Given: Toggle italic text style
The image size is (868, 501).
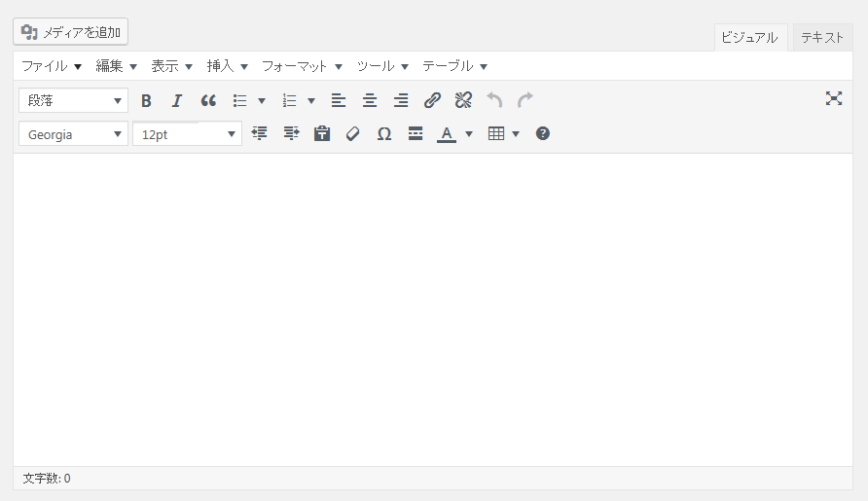Looking at the screenshot, I should click(x=177, y=100).
